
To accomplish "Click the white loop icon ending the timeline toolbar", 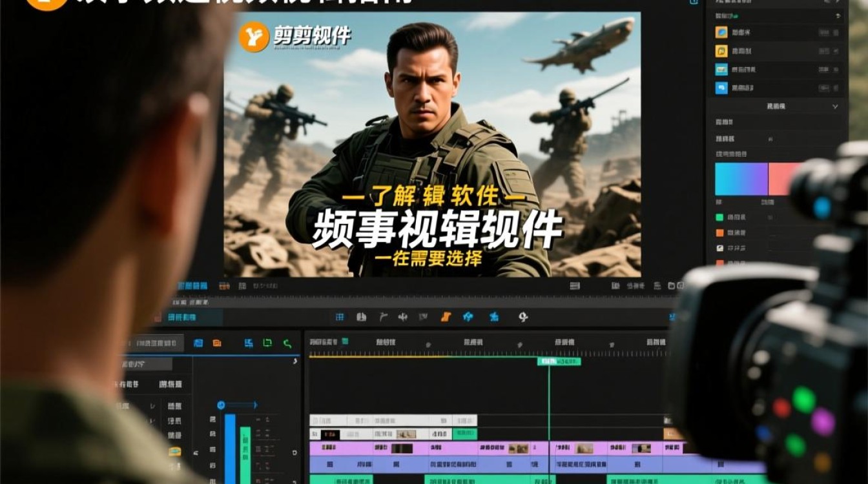I will pos(523,317).
